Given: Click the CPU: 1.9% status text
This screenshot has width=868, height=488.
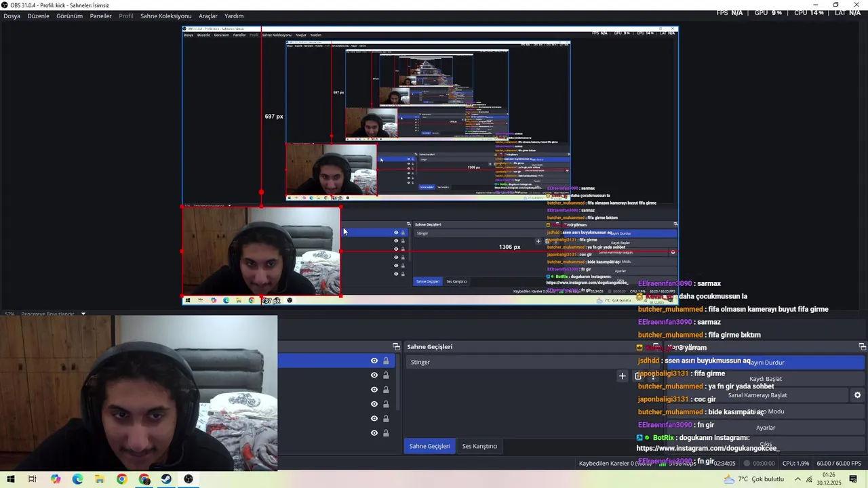Looking at the screenshot, I should pyautogui.click(x=795, y=464).
